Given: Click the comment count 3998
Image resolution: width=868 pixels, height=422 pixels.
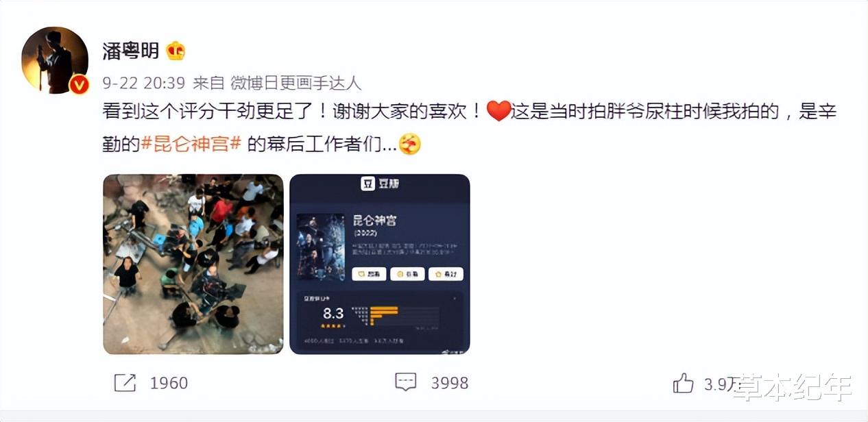Looking at the screenshot, I should click(x=450, y=383).
